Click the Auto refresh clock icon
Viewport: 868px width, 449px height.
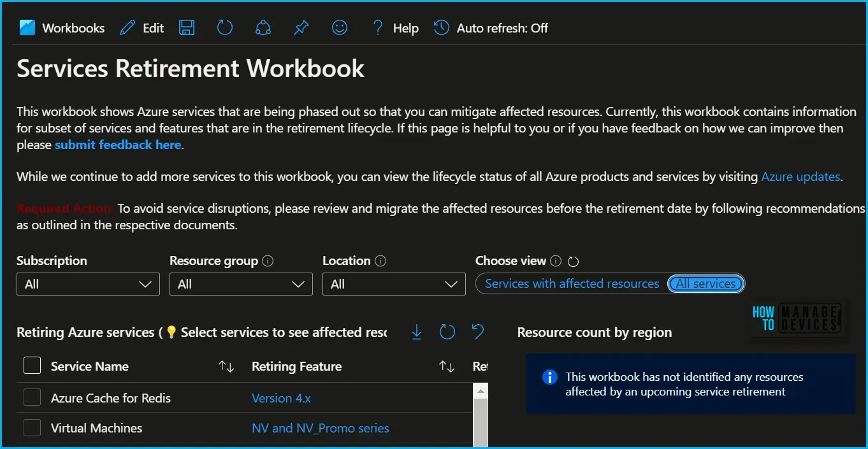click(442, 28)
